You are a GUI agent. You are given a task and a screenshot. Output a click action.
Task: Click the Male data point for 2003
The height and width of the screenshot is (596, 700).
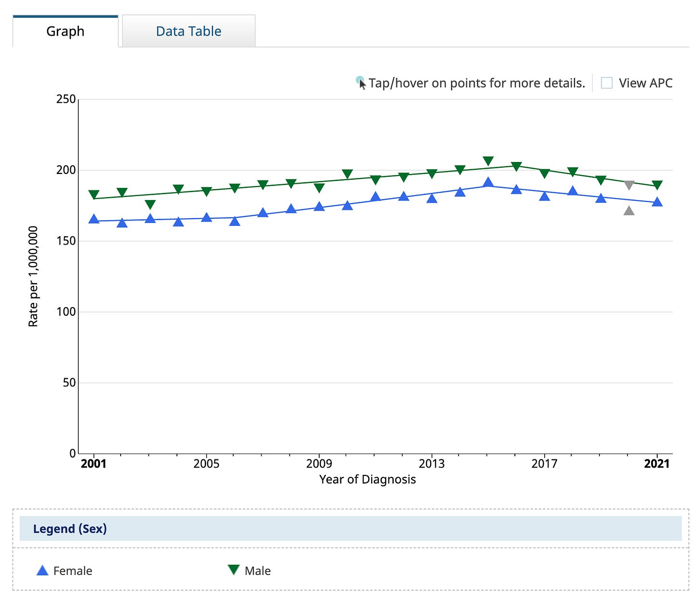[150, 205]
